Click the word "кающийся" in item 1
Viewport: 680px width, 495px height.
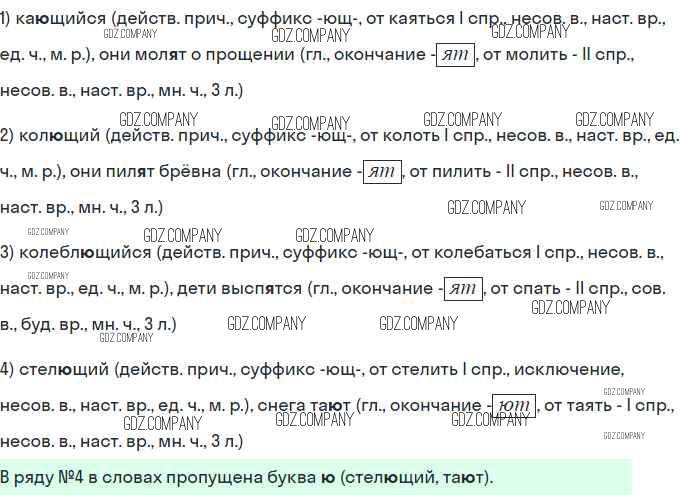(60, 21)
